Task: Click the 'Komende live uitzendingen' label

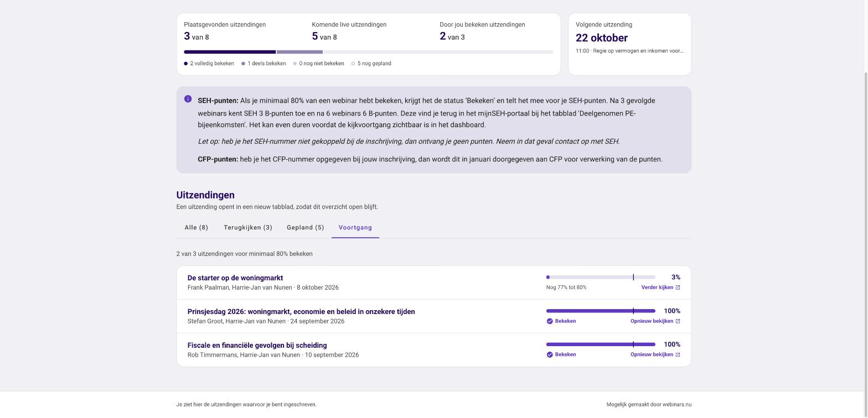Action: tap(349, 25)
